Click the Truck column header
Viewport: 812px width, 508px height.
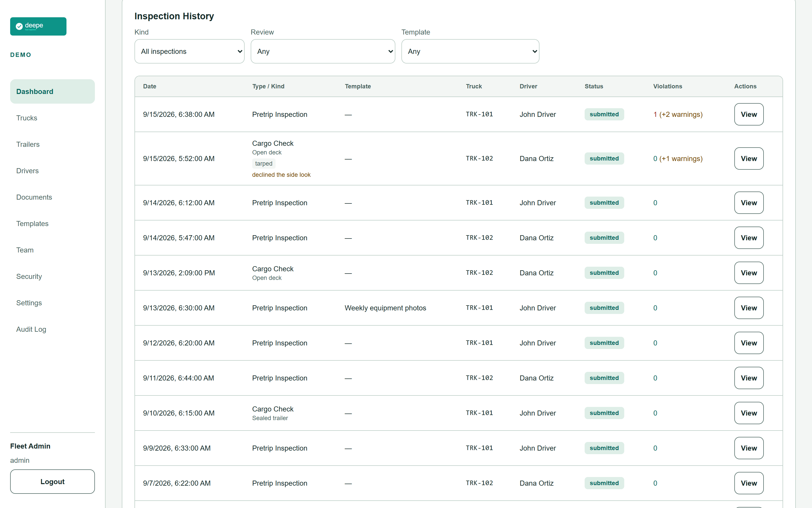(474, 86)
